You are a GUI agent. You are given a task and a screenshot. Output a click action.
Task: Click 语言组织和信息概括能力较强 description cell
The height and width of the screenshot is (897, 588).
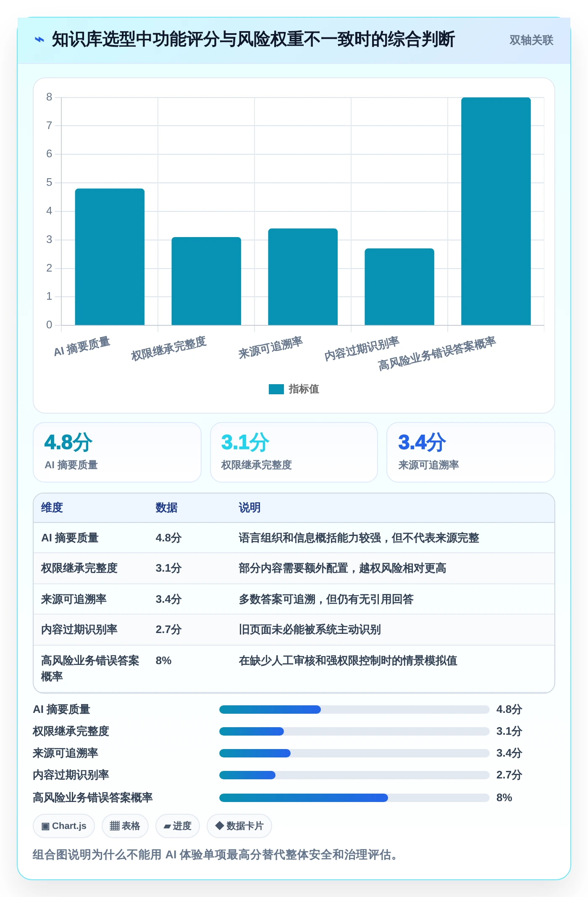tap(359, 538)
